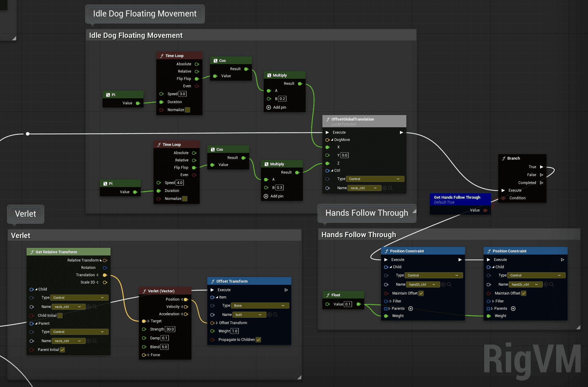
Task: Toggle Normalize checkbox in upper Time Loop
Action: [x=187, y=110]
